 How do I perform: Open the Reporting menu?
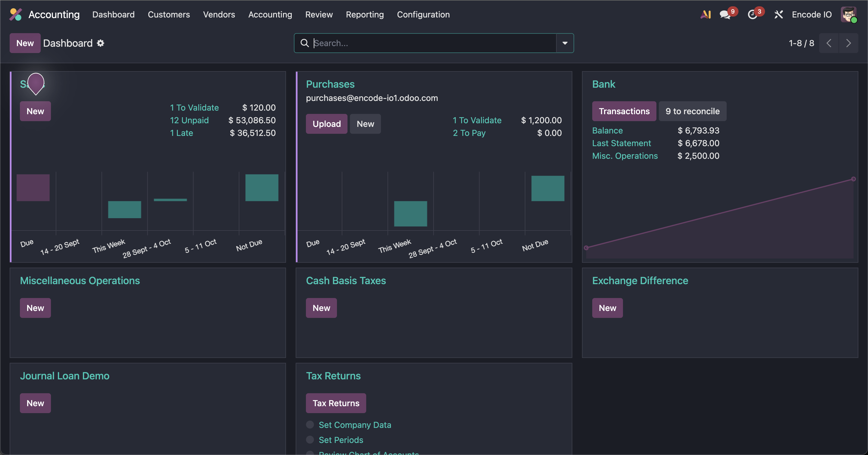tap(365, 14)
